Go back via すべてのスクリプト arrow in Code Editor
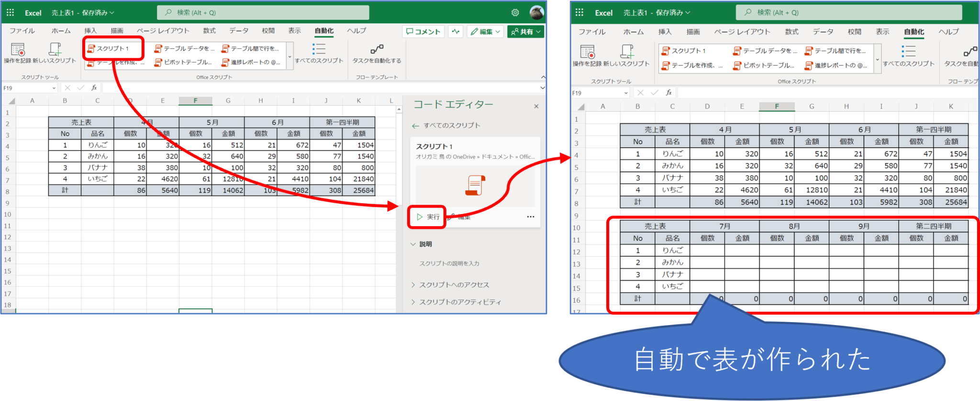 [x=415, y=126]
